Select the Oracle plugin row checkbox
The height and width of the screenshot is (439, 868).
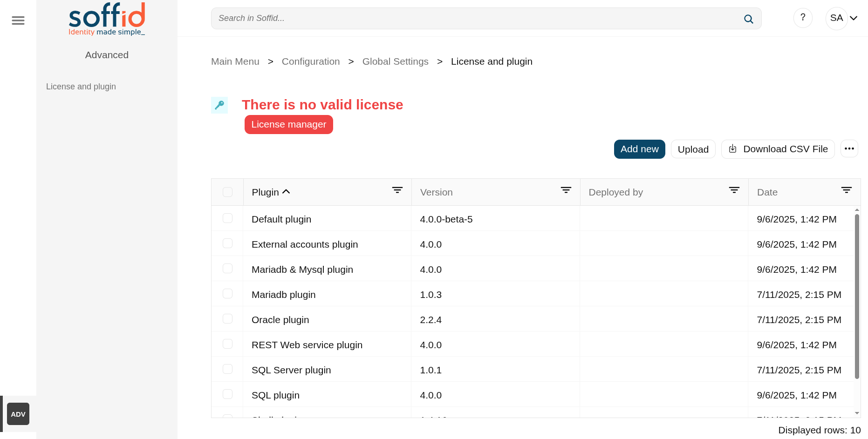pyautogui.click(x=227, y=318)
